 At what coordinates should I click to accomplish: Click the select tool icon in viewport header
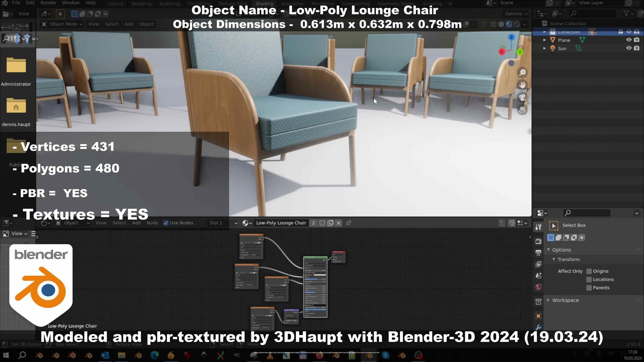click(x=60, y=14)
